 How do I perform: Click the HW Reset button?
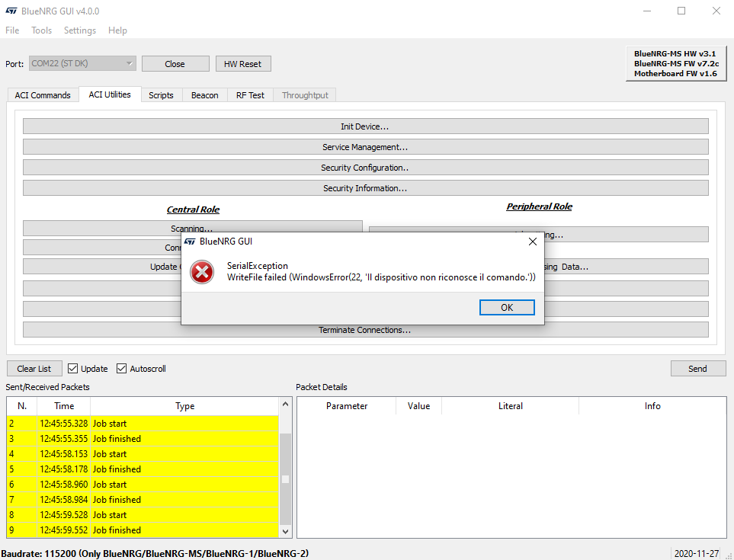pyautogui.click(x=243, y=64)
